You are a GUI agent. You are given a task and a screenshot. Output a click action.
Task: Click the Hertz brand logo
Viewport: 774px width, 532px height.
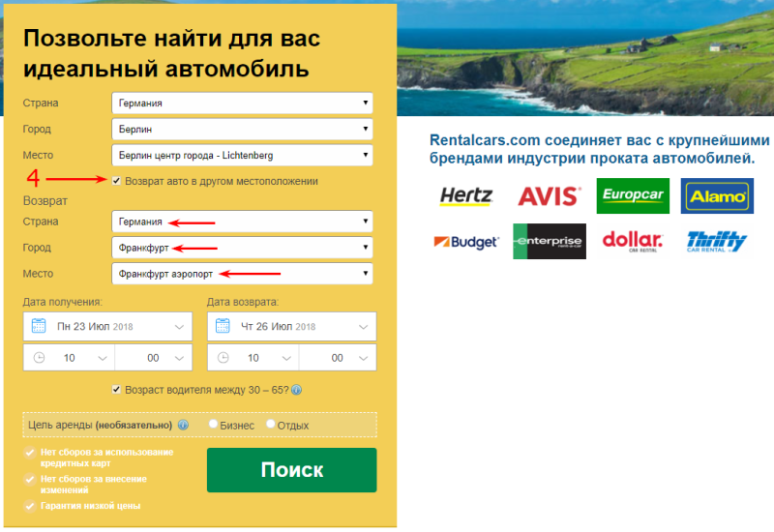pos(466,196)
